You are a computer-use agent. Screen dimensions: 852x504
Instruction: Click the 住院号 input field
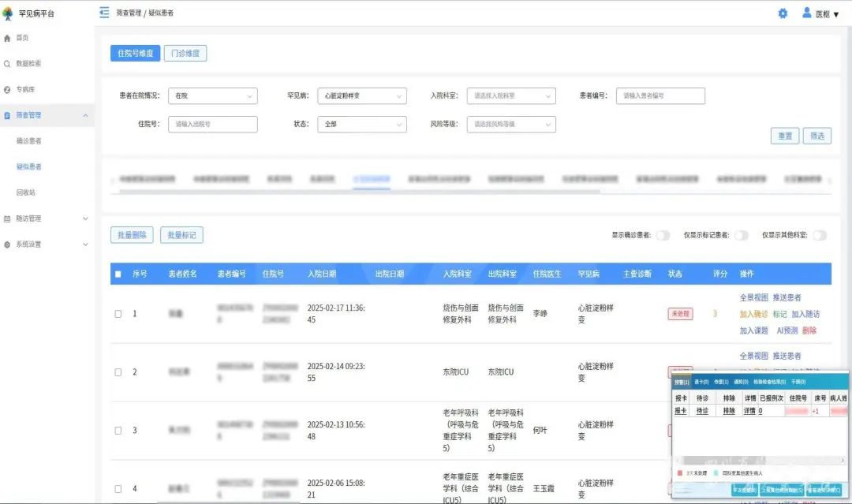(x=212, y=124)
